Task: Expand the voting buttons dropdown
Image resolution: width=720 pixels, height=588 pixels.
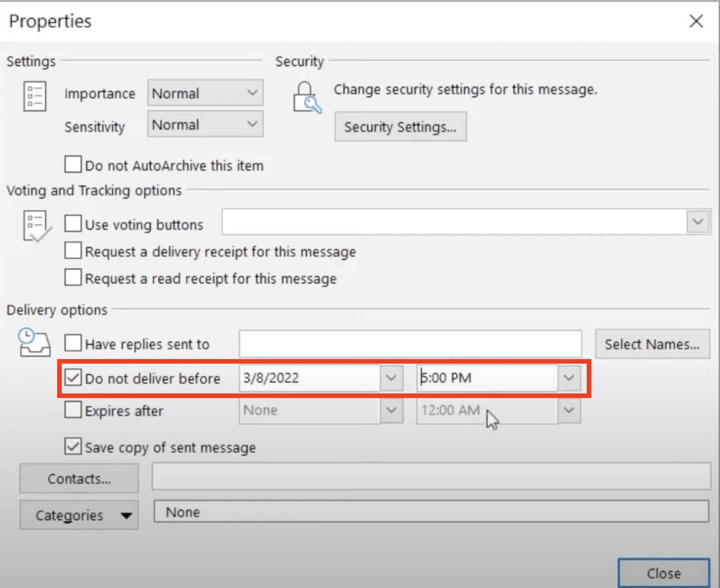Action: coord(697,222)
